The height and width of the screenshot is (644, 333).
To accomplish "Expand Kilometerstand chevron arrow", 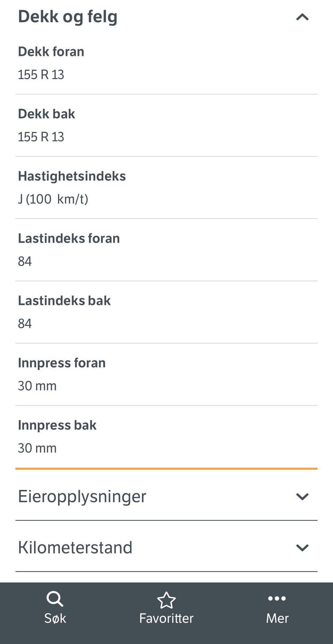I will (302, 547).
